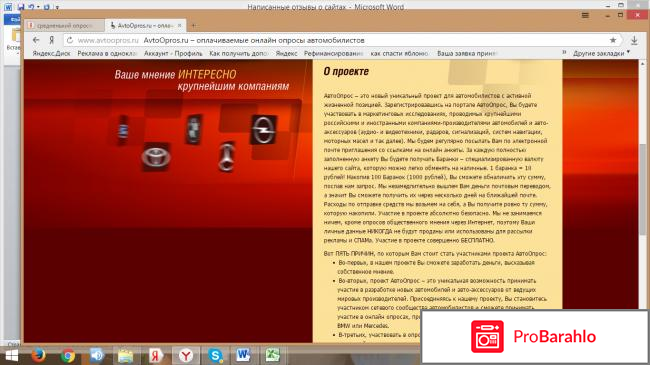Launch Firefox from the taskbar
Image resolution: width=650 pixels, height=365 pixels.
[x=39, y=355]
